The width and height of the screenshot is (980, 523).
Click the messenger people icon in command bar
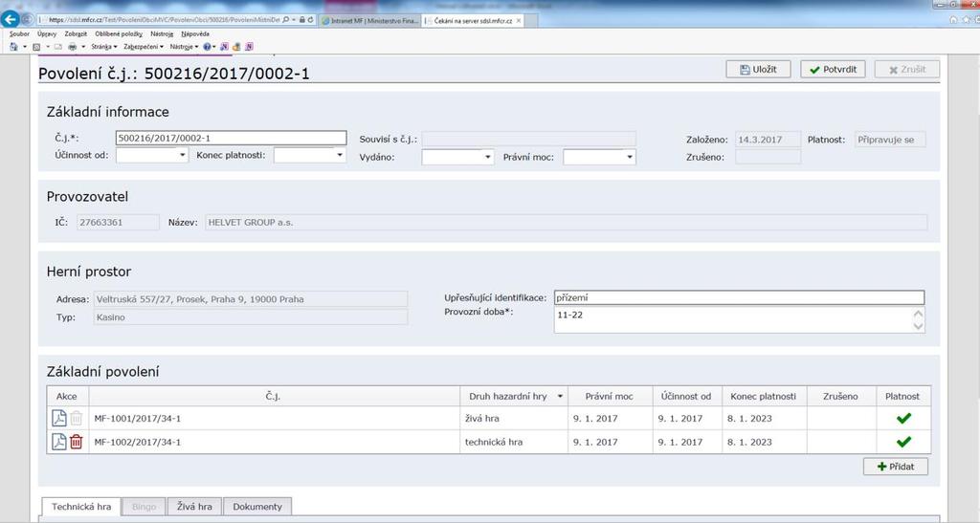coord(236,47)
